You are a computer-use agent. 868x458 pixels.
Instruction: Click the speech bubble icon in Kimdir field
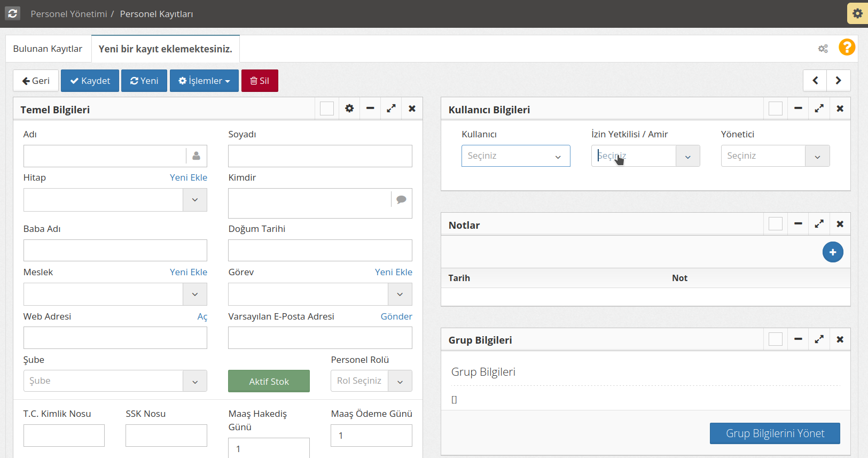click(401, 199)
